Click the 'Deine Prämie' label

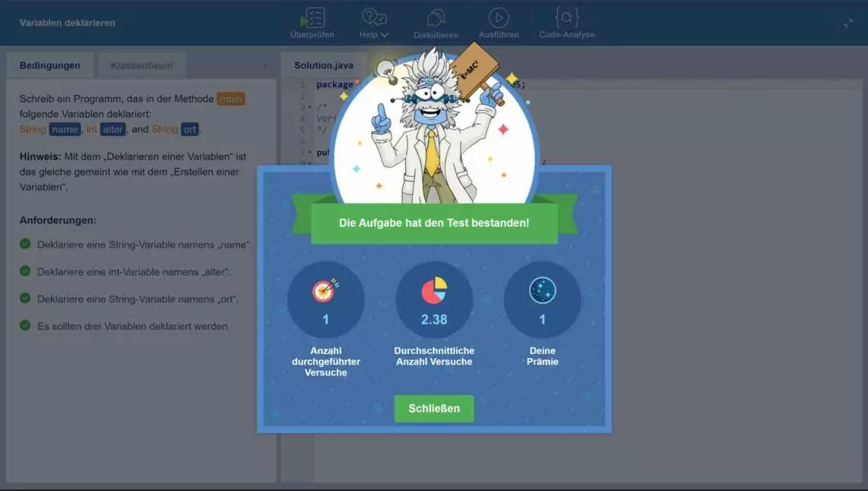pos(543,356)
